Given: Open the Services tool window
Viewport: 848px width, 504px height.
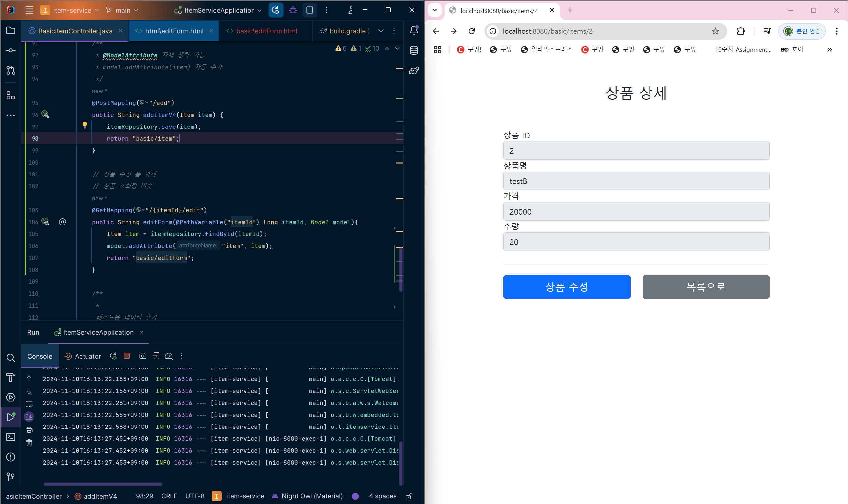Looking at the screenshot, I should [11, 397].
